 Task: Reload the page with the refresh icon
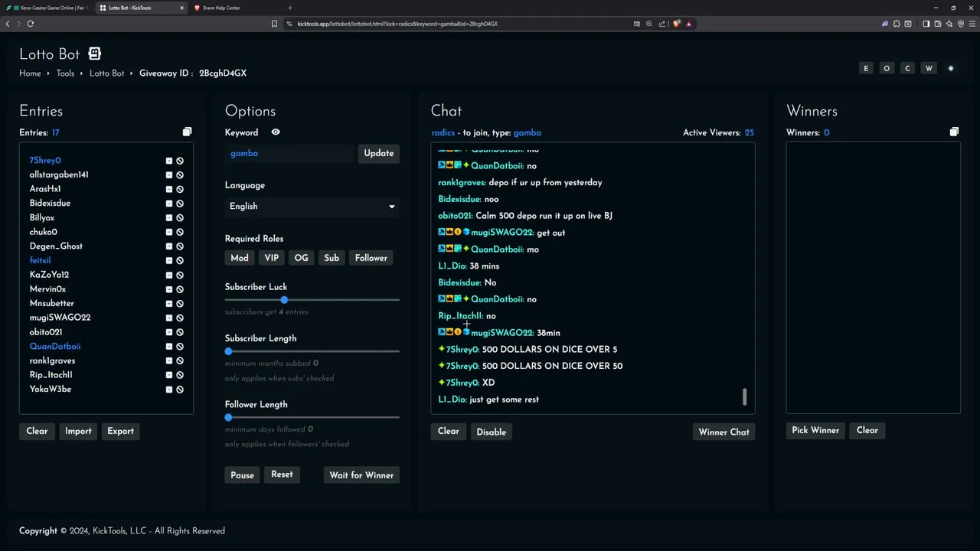(31, 24)
